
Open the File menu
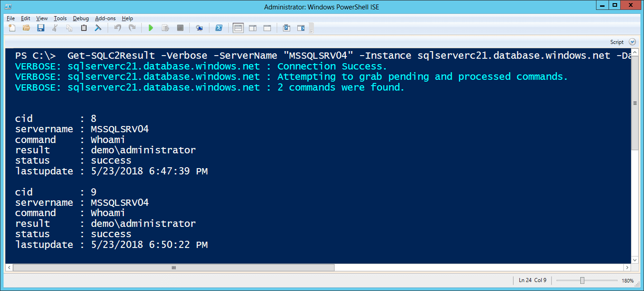pyautogui.click(x=11, y=18)
